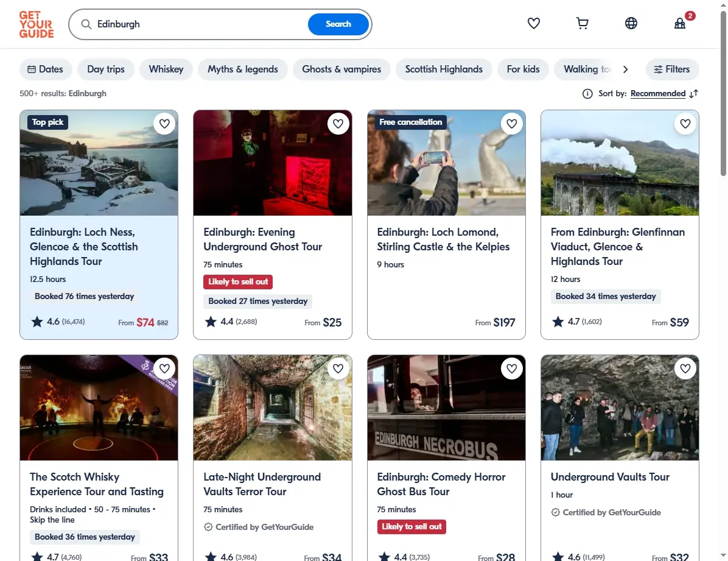Open the Kelpies statues photo
Image resolution: width=728 pixels, height=561 pixels.
446,163
